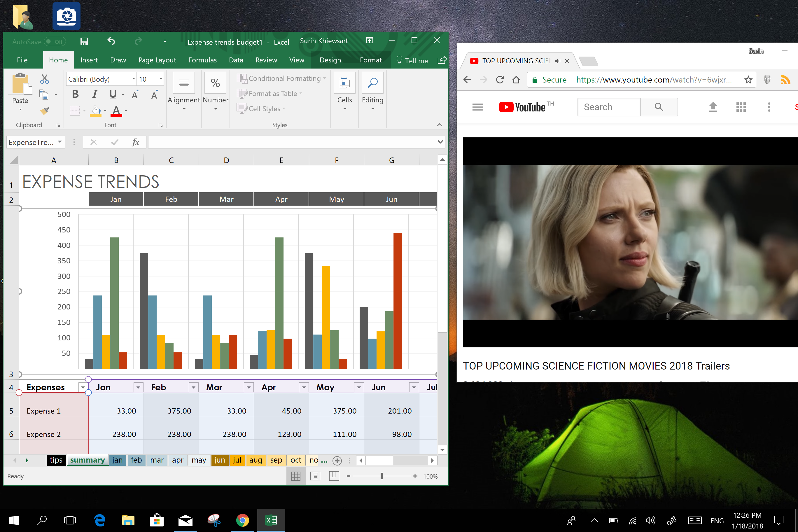798x532 pixels.
Task: Open the Formulas ribbon tab
Action: click(x=202, y=60)
